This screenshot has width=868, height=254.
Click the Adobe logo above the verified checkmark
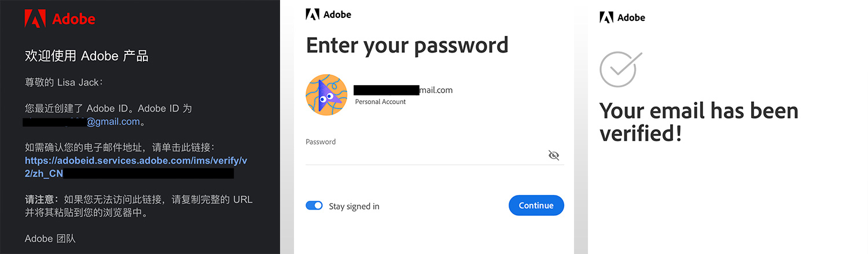click(x=606, y=17)
